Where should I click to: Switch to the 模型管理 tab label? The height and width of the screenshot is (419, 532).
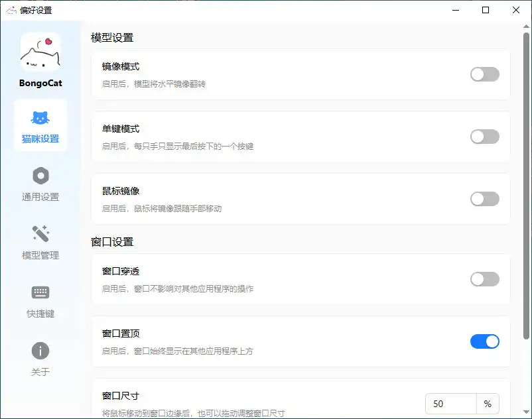click(40, 255)
